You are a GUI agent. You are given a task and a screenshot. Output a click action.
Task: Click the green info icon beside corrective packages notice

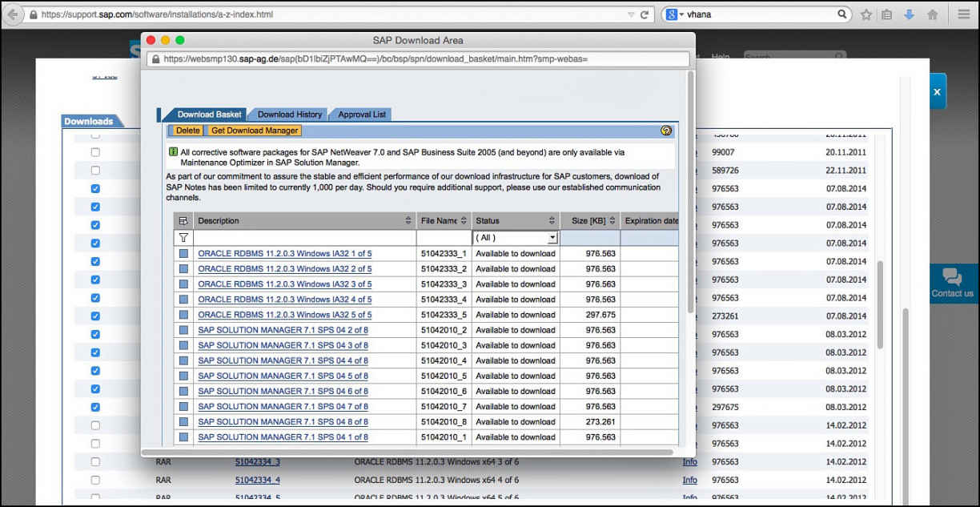pos(173,151)
